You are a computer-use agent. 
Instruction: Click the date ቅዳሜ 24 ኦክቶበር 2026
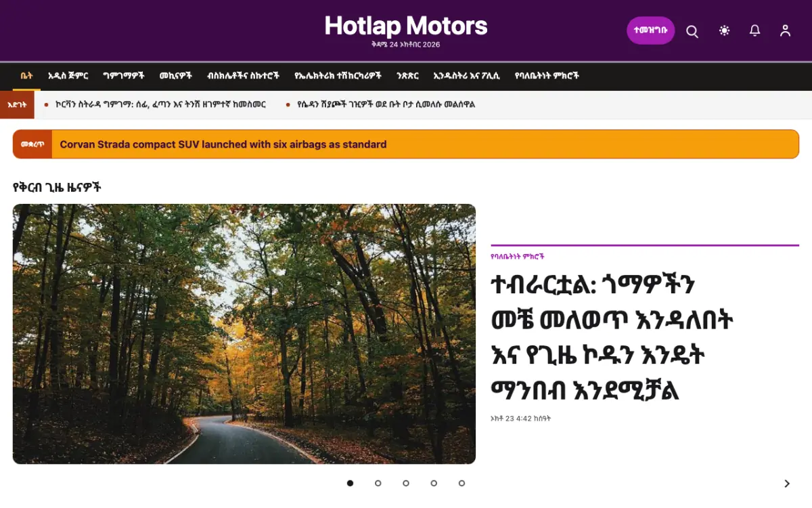coord(406,45)
